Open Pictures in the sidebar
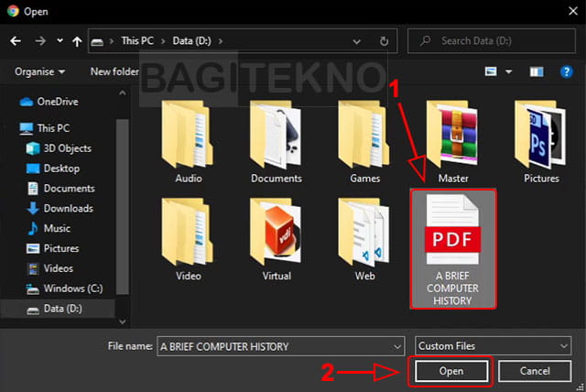 53,248
